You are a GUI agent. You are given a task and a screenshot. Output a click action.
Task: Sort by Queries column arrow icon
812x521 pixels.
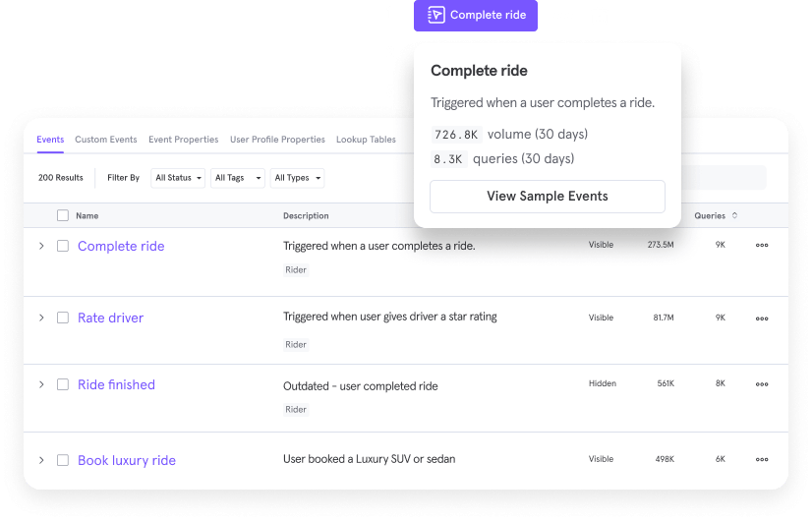[734, 215]
